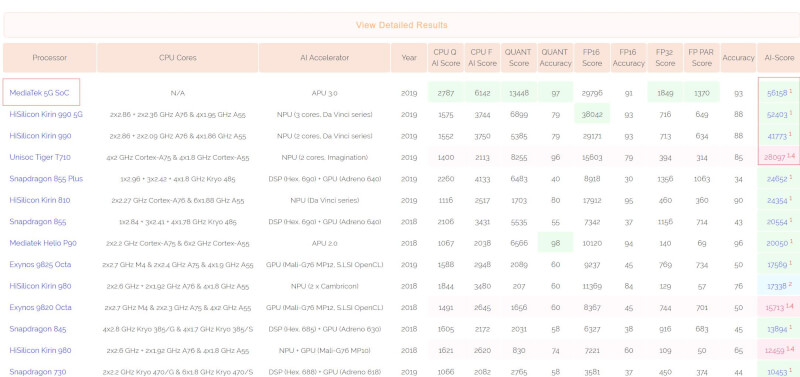800x377 pixels.
Task: Open the Mediatek Helio P90 link
Action: click(x=43, y=243)
